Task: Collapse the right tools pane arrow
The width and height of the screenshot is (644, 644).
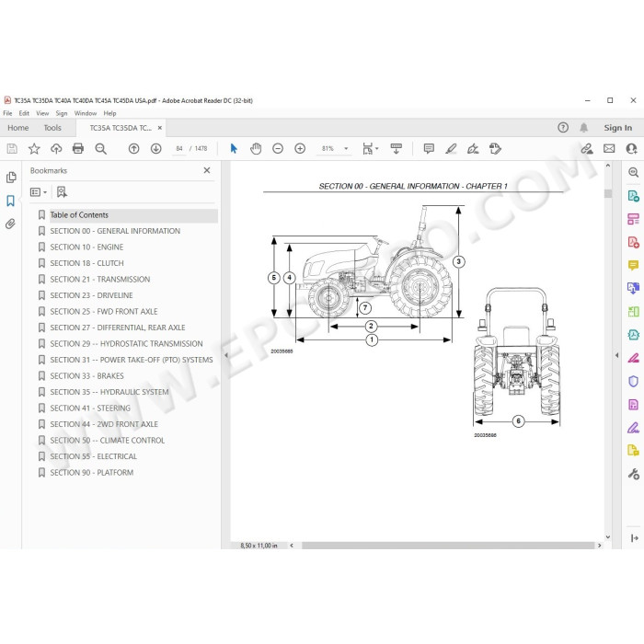Action: point(616,355)
